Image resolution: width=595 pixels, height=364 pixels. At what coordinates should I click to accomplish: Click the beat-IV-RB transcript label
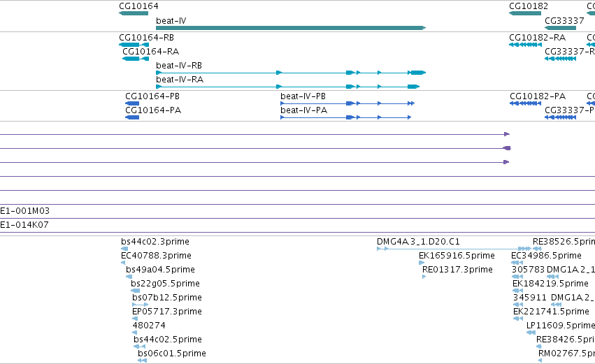click(179, 66)
